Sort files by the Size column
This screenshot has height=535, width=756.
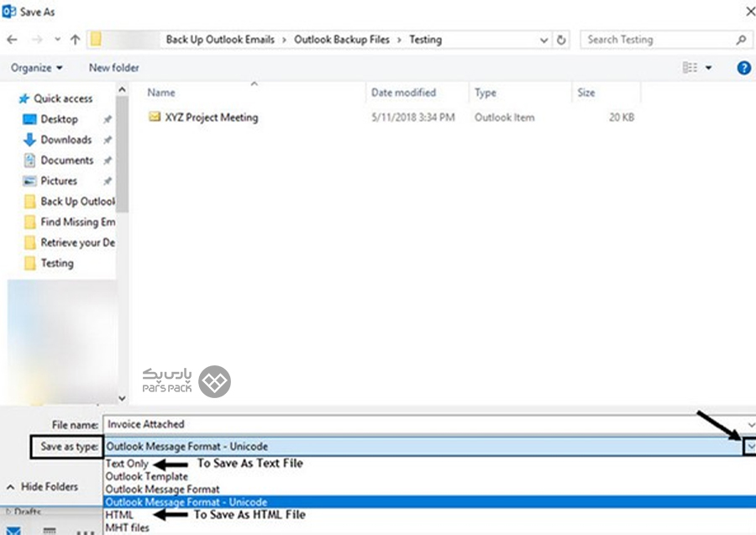[586, 92]
